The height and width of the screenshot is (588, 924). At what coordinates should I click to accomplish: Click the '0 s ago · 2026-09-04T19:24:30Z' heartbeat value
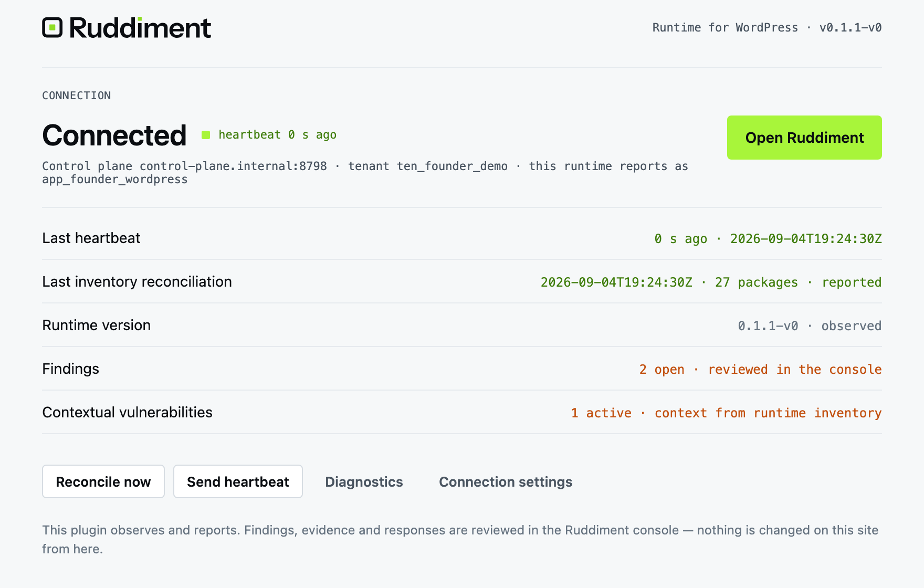(768, 239)
